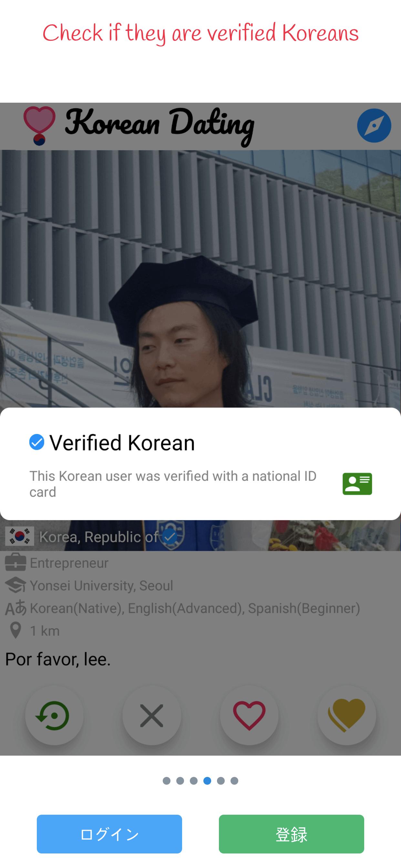This screenshot has height=868, width=401.
Task: Tap the verified badge next to Korea, Republic of
Action: point(170,536)
